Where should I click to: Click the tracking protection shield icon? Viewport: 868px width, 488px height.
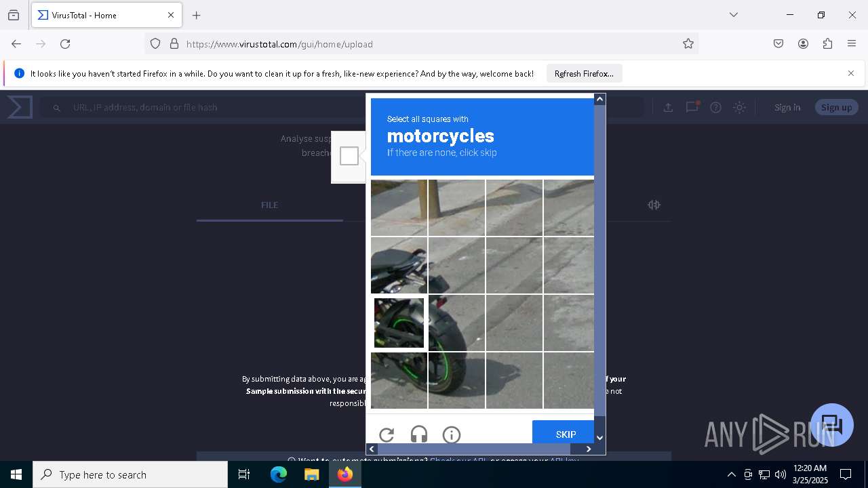click(x=155, y=44)
